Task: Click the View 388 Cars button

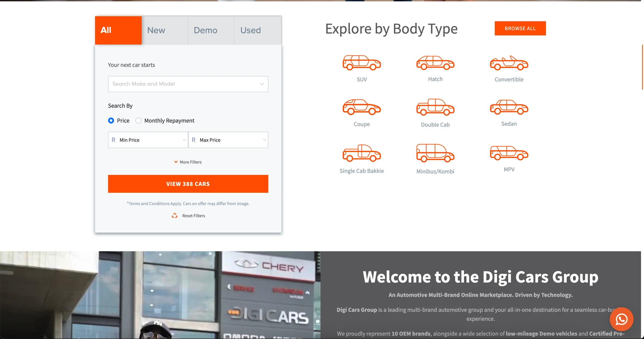Action: 188,184
